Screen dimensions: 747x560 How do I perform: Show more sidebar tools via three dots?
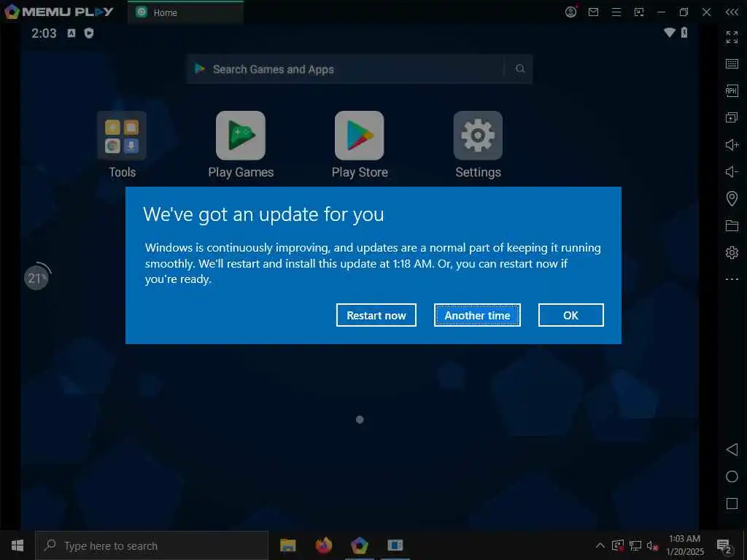coord(732,279)
